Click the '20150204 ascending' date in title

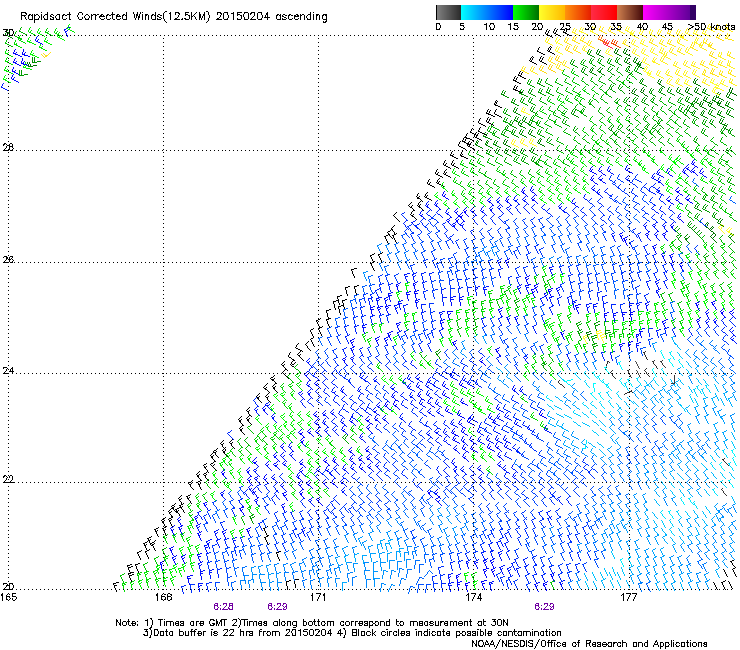click(x=271, y=17)
